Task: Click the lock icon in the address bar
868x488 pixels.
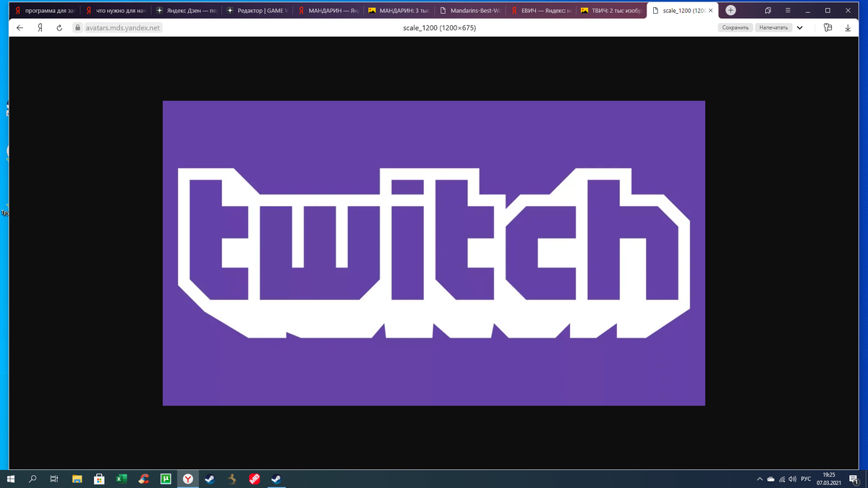Action: (77, 27)
